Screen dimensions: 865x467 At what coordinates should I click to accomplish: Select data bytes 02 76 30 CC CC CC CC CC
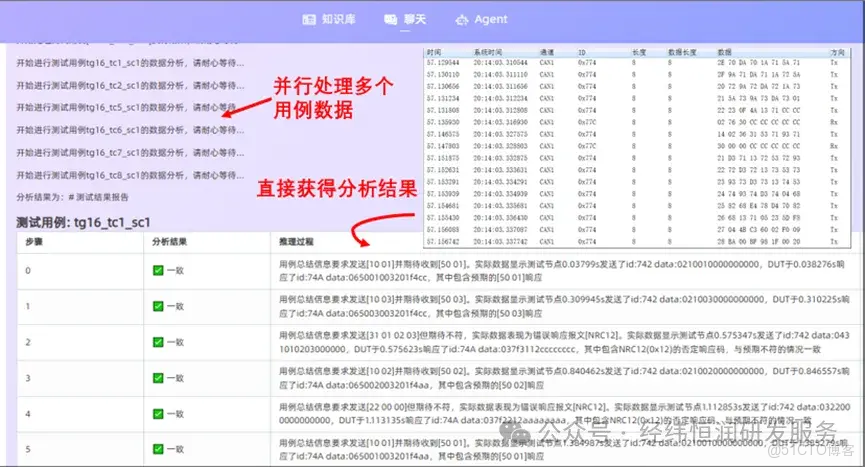click(759, 122)
